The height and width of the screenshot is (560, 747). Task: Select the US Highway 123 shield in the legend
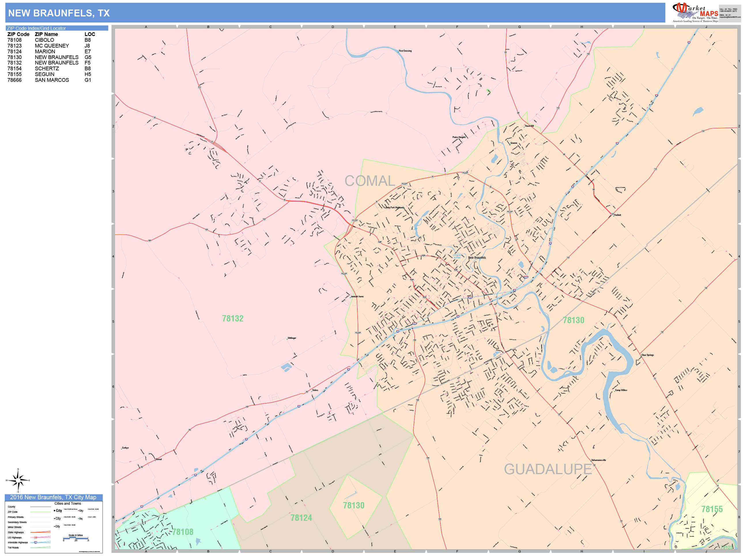pyautogui.click(x=35, y=537)
